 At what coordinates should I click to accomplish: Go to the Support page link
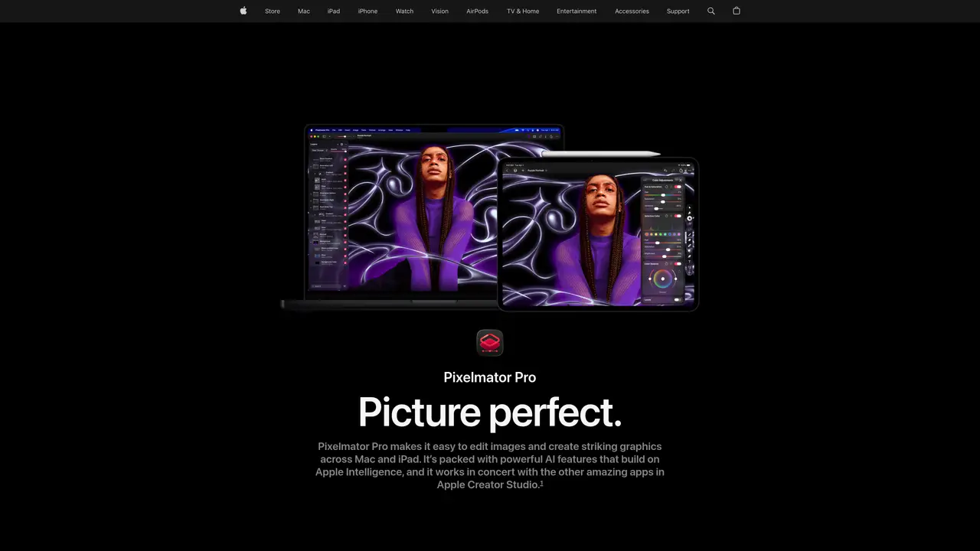click(678, 11)
